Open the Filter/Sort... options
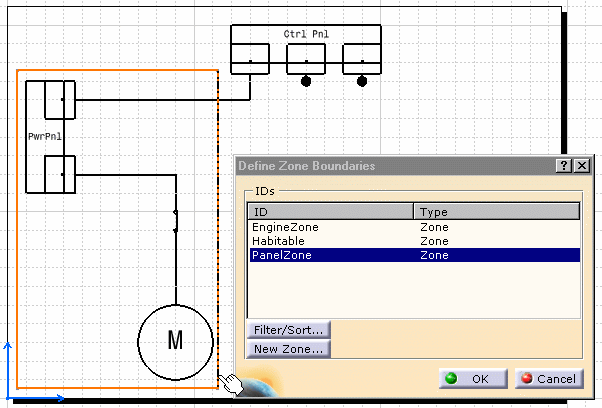The image size is (602, 408). (x=288, y=330)
